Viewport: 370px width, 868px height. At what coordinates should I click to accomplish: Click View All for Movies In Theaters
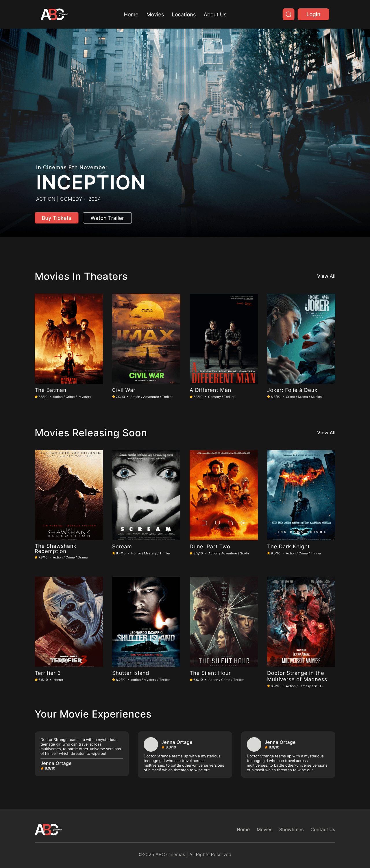click(326, 276)
